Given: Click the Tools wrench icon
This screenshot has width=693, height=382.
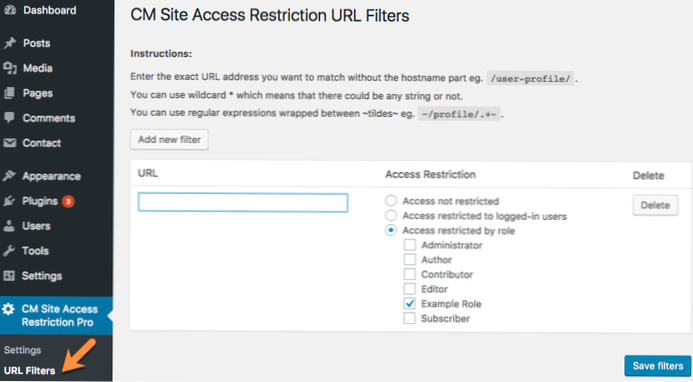Looking at the screenshot, I should click(x=9, y=251).
